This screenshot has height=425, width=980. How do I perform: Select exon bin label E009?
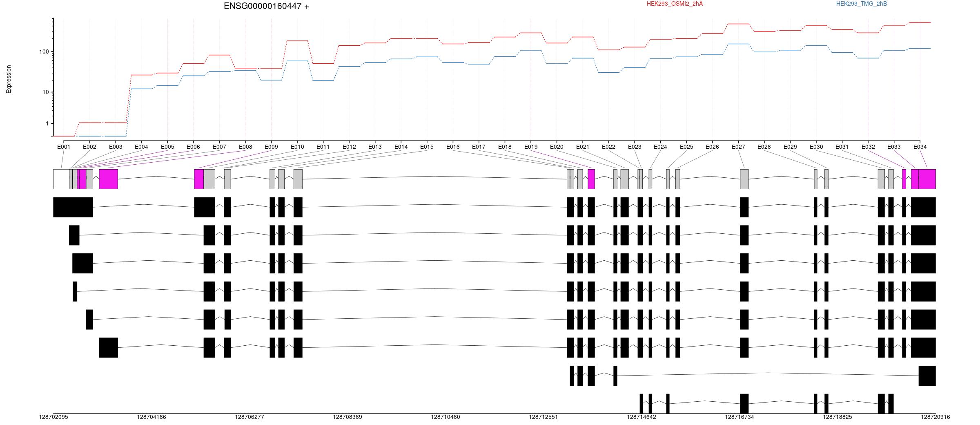point(271,147)
